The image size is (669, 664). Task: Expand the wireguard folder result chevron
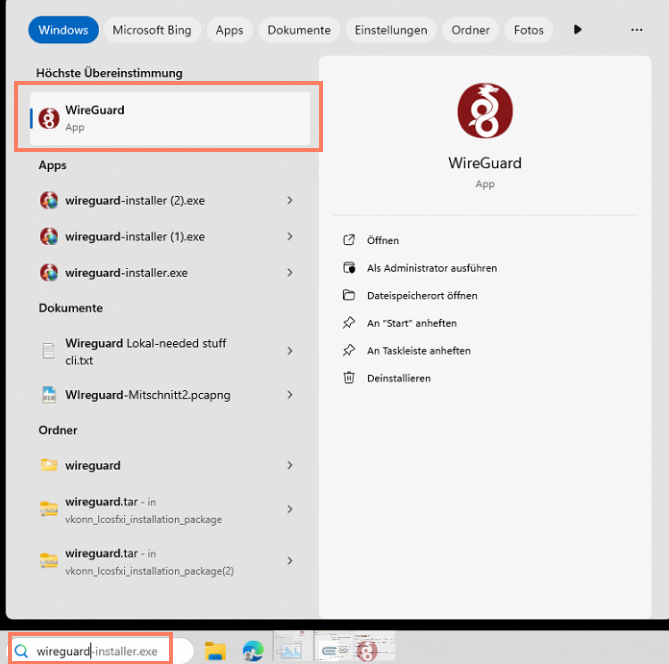tap(290, 465)
